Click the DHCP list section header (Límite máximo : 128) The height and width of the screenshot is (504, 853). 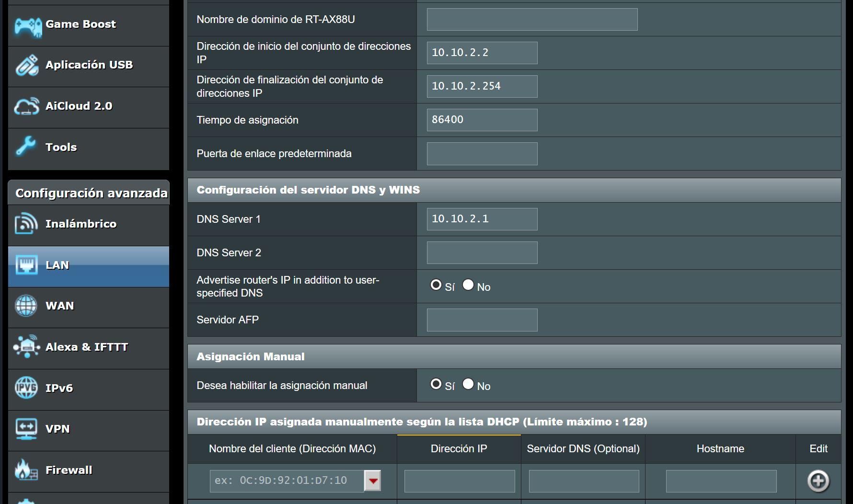click(x=514, y=422)
